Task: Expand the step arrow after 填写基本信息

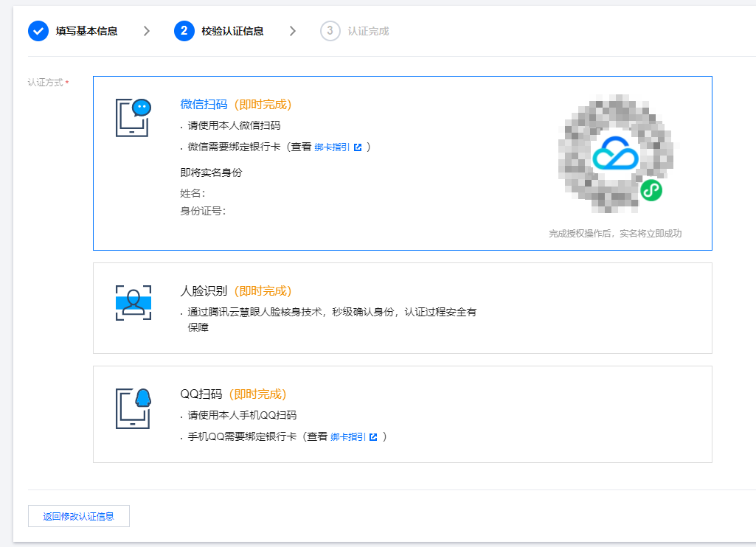Action: click(x=146, y=31)
